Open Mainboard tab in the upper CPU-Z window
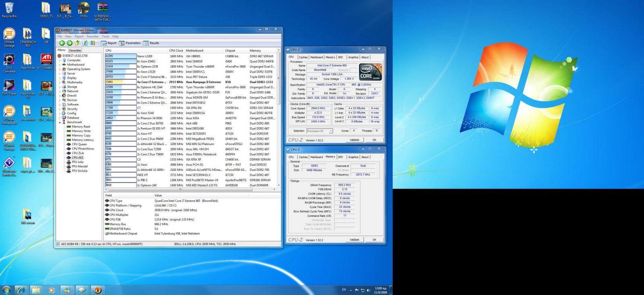Viewport: 644px width, 295px height. pyautogui.click(x=317, y=57)
